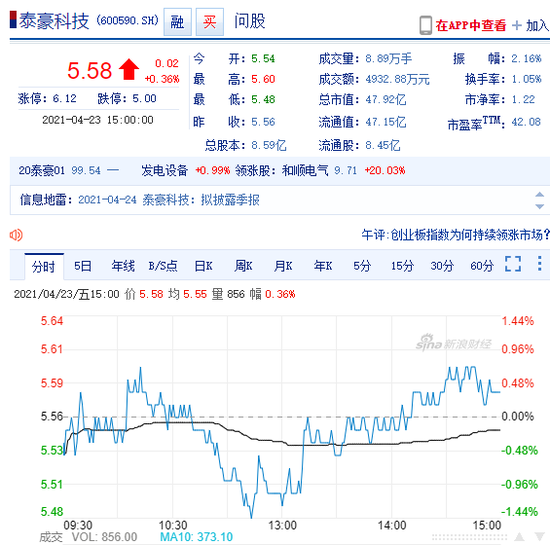The width and height of the screenshot is (550, 545).
Task: Switch to the 5分 chart tab
Action: coord(362,266)
